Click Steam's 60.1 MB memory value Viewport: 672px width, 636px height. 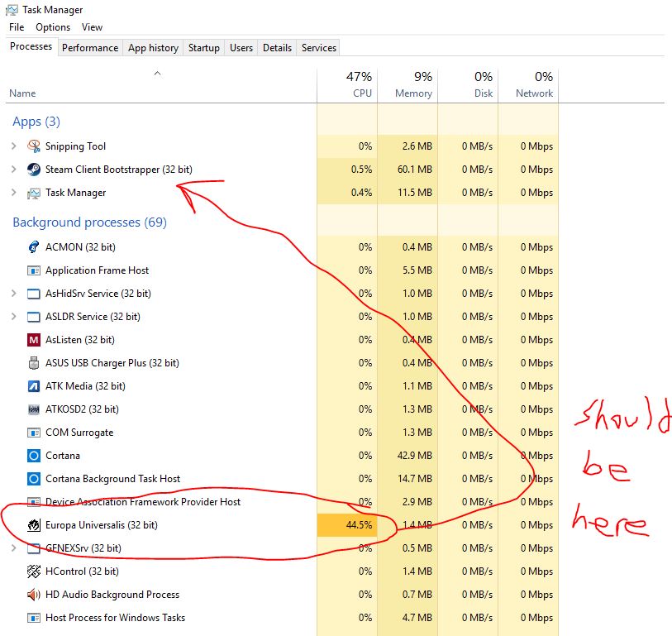[414, 170]
